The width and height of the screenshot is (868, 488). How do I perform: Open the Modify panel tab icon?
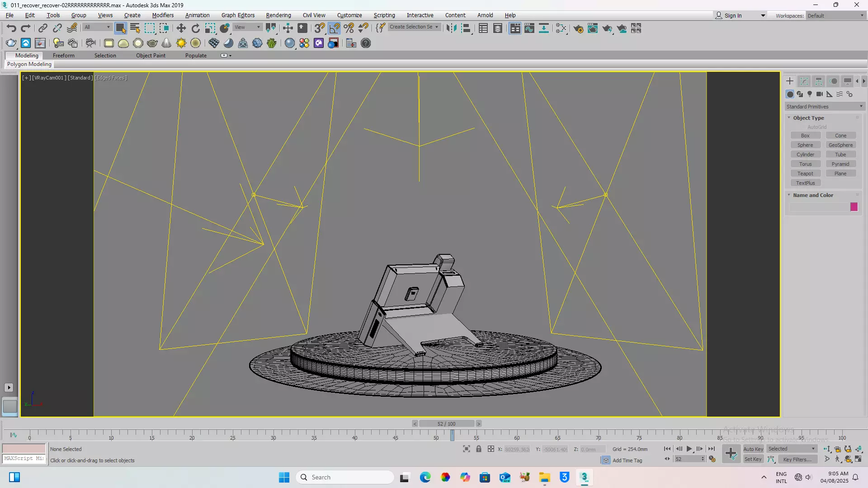tap(804, 81)
